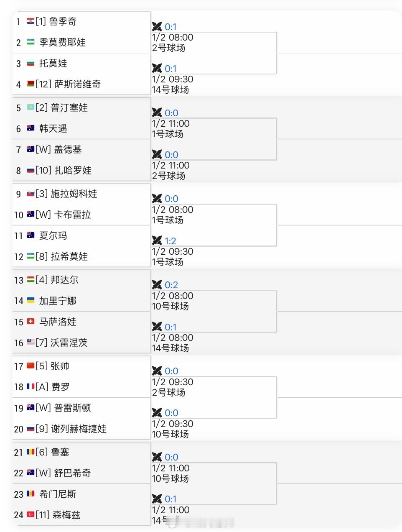Click the France flag beside 费罗

point(30,387)
